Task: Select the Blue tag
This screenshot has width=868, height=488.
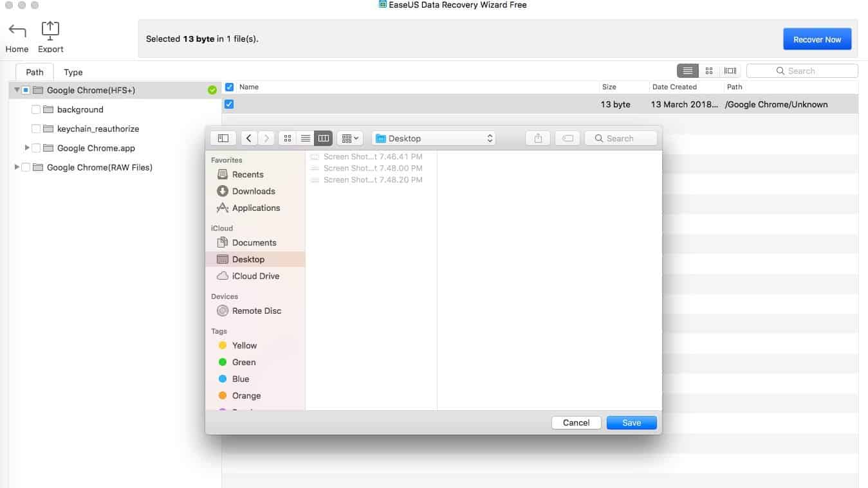Action: coord(234,379)
